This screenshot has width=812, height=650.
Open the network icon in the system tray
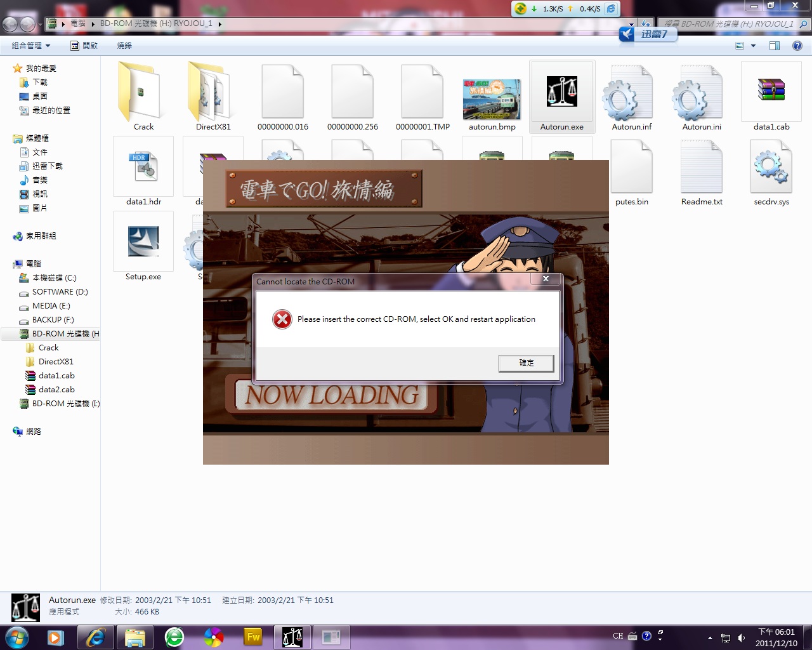[x=726, y=638]
